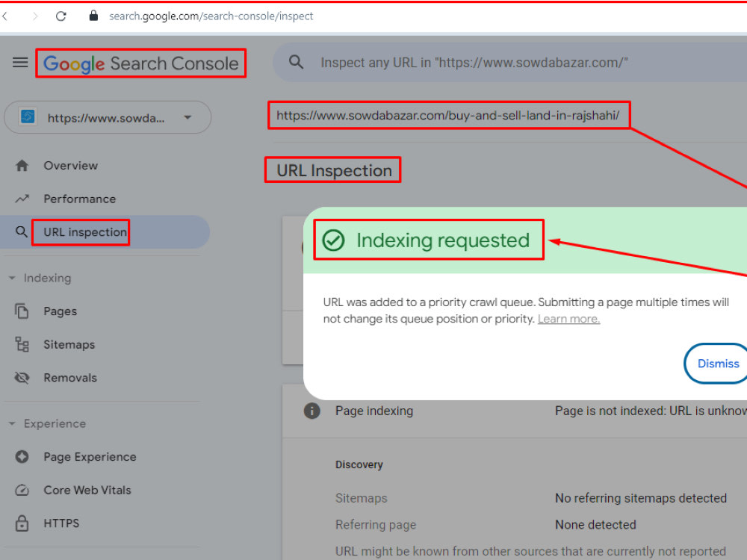Click the Overview home icon
Viewport: 747px width, 560px height.
tap(22, 166)
